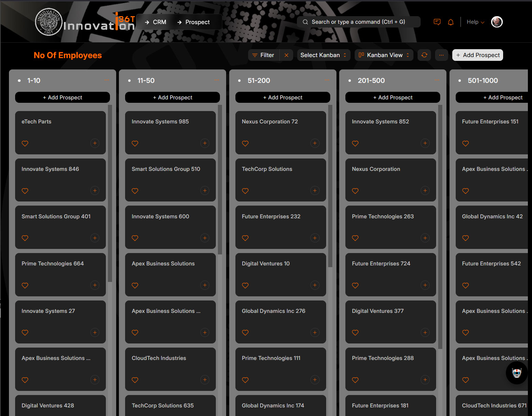
Task: Clear the filter with the X icon
Action: [286, 55]
